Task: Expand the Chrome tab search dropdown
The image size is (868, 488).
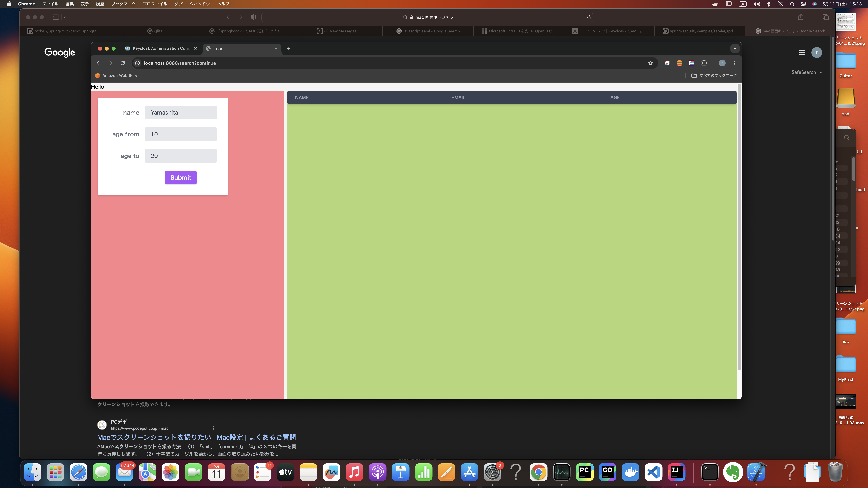Action: coord(735,48)
